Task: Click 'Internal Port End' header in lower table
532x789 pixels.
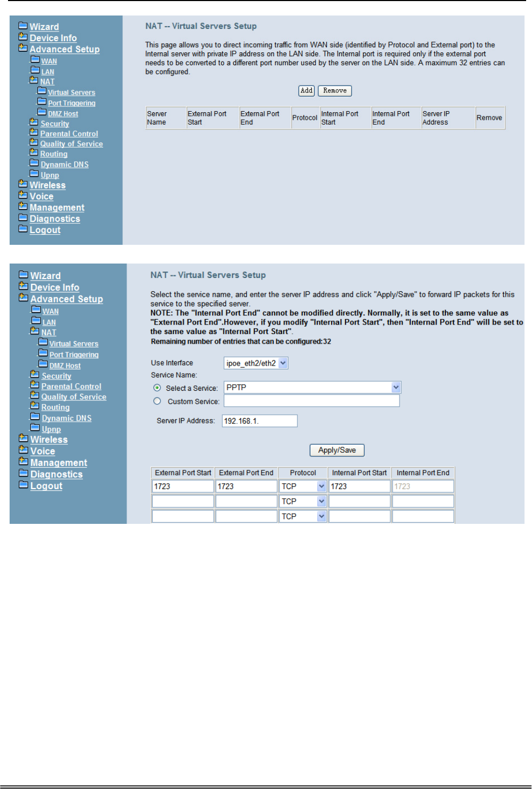Action: click(423, 473)
